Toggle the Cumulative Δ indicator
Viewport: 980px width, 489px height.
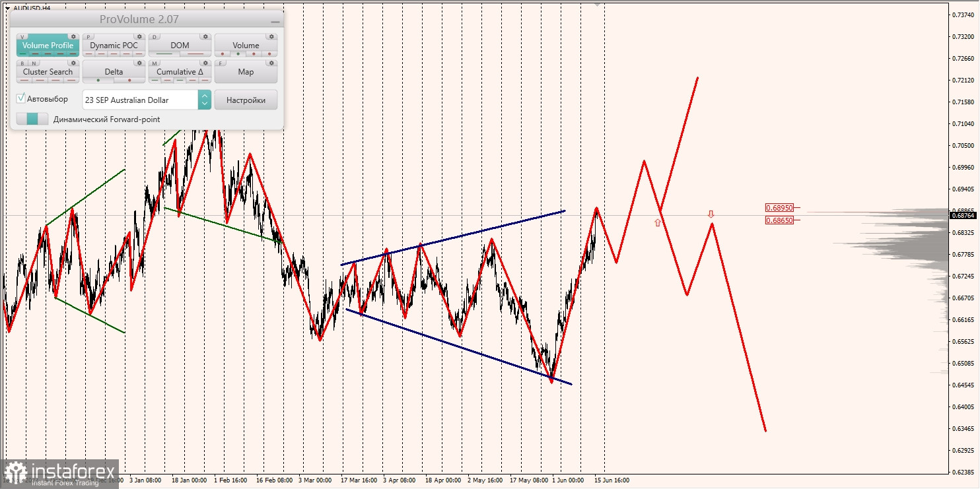coord(180,71)
